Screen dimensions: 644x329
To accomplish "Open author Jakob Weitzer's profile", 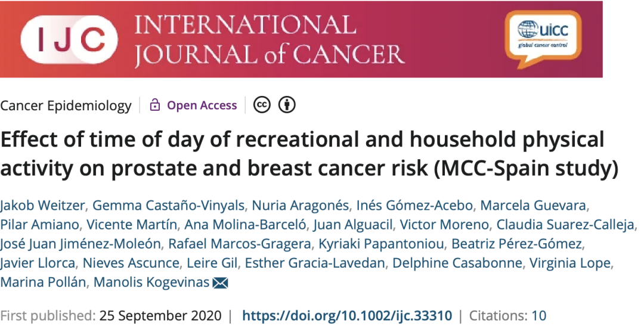I will (42, 206).
